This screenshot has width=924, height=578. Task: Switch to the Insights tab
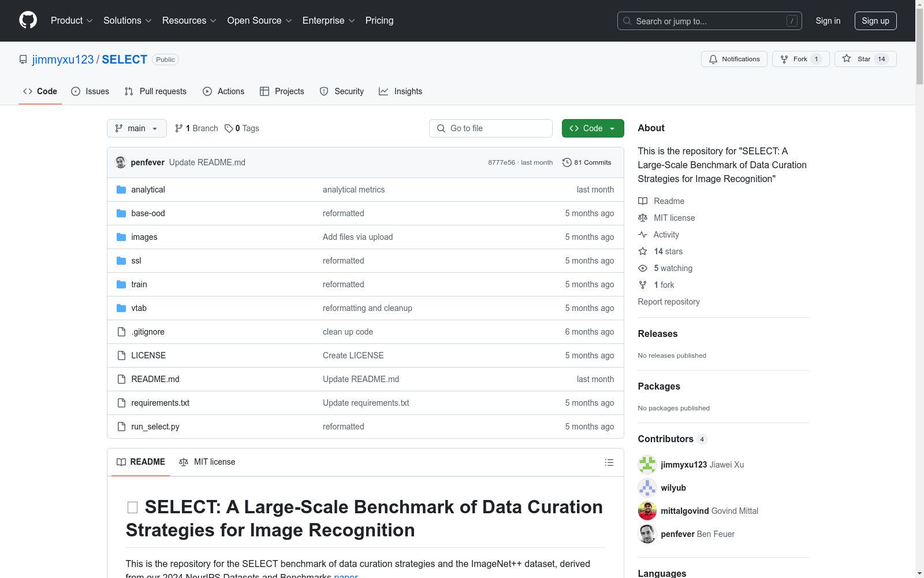click(x=401, y=91)
